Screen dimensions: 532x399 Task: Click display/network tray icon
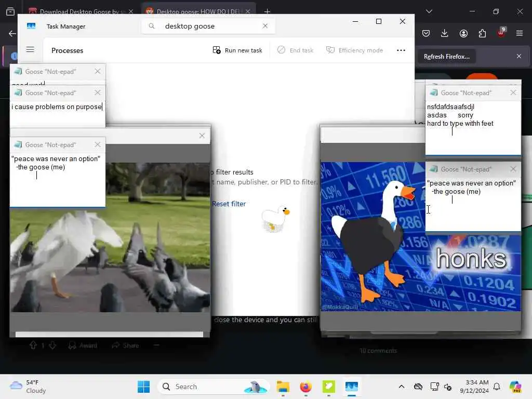click(434, 387)
